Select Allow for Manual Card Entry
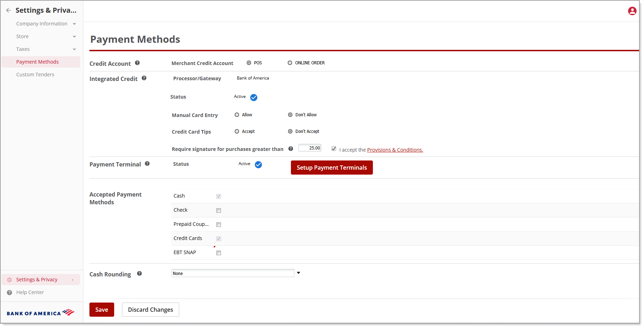Image resolution: width=644 pixels, height=328 pixels. point(237,115)
